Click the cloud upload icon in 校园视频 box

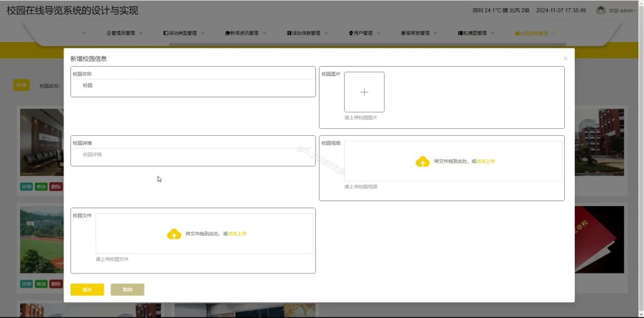[423, 162]
